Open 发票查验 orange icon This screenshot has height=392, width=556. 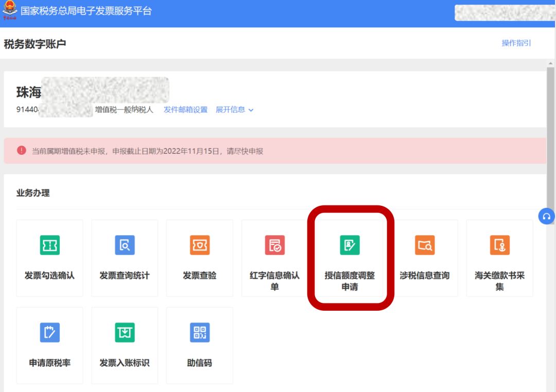pos(200,245)
